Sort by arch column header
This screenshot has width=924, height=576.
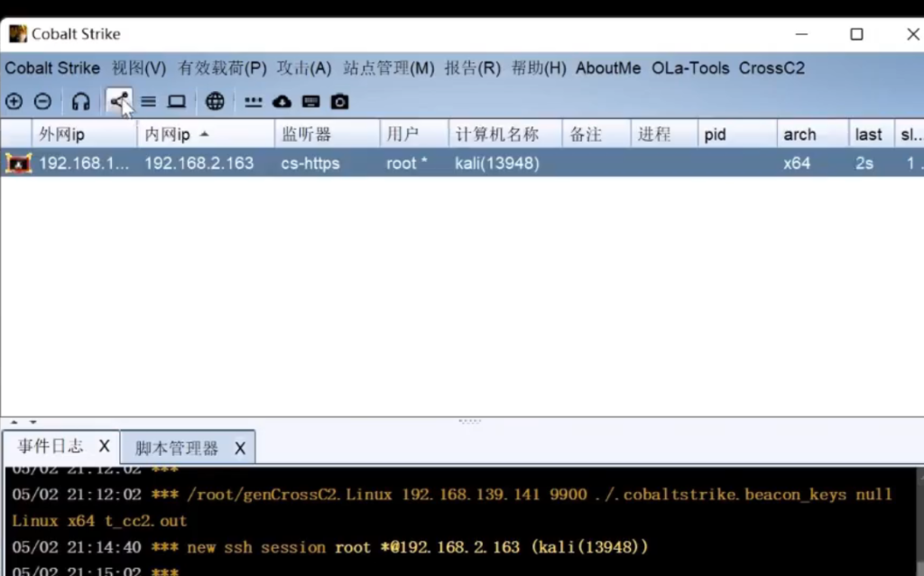point(813,135)
